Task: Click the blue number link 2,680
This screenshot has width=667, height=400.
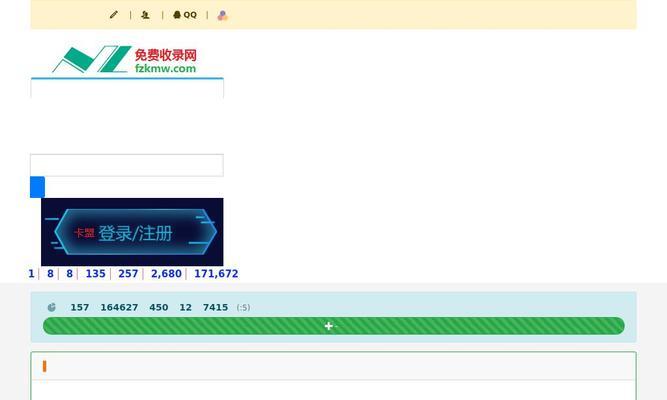Action: point(166,274)
